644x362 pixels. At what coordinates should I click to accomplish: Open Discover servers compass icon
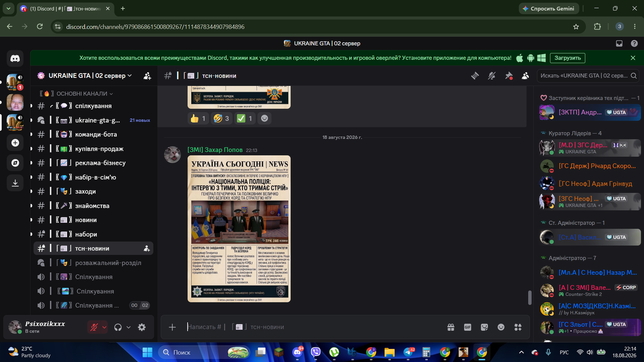tap(15, 163)
